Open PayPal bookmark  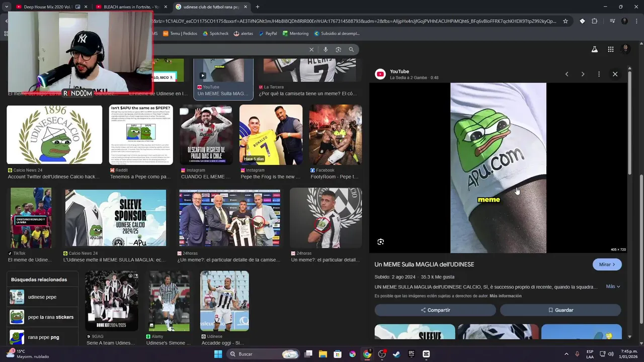(x=268, y=34)
